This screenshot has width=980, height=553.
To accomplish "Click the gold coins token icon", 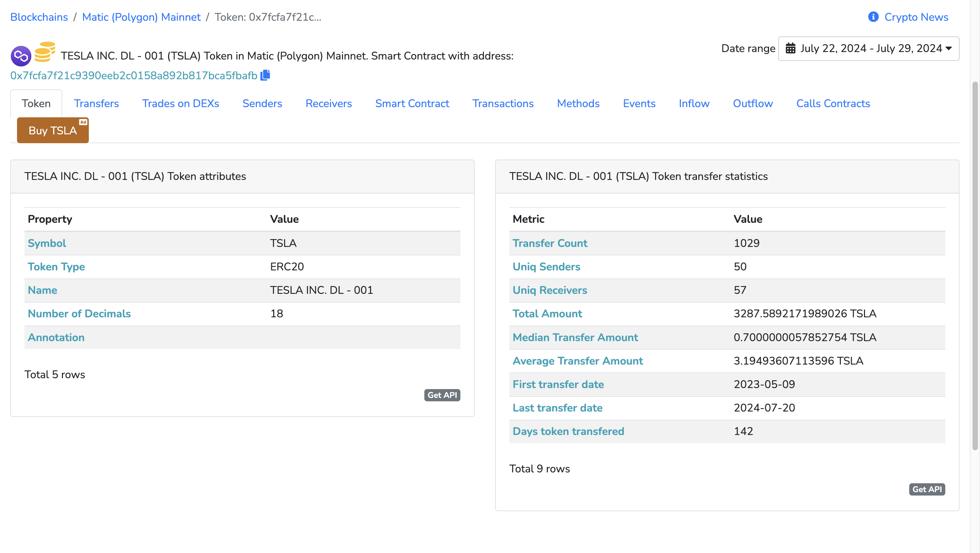I will pyautogui.click(x=45, y=52).
